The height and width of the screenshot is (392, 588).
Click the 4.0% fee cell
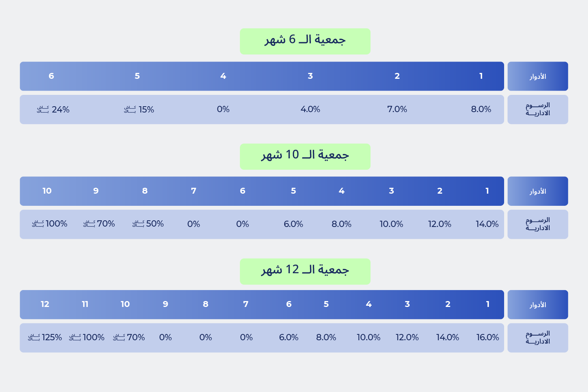pyautogui.click(x=310, y=109)
